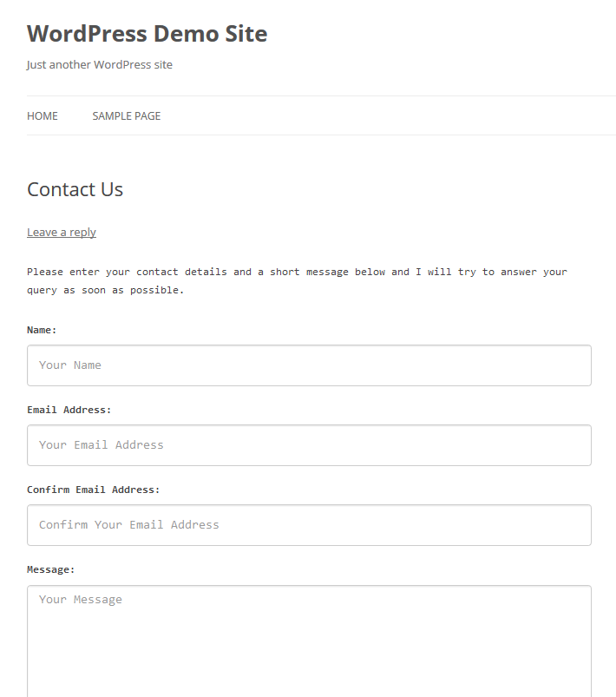Click the Contact Us page heading

click(x=75, y=189)
